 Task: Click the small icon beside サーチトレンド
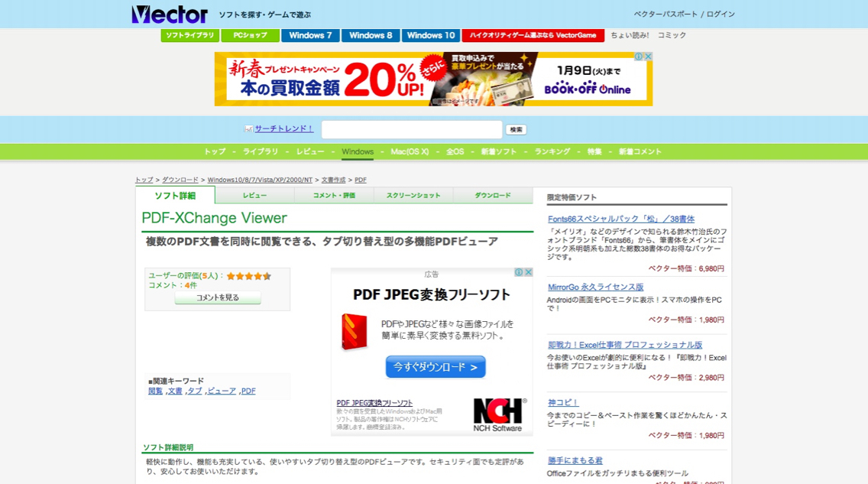248,129
